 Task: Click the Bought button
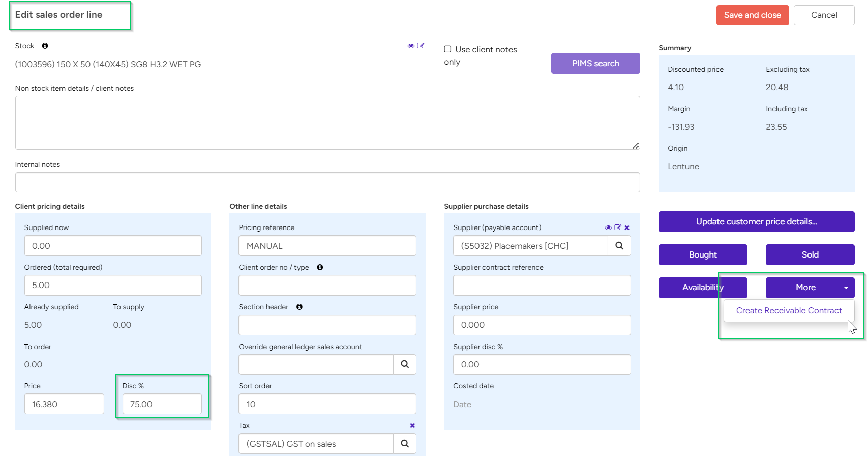703,255
